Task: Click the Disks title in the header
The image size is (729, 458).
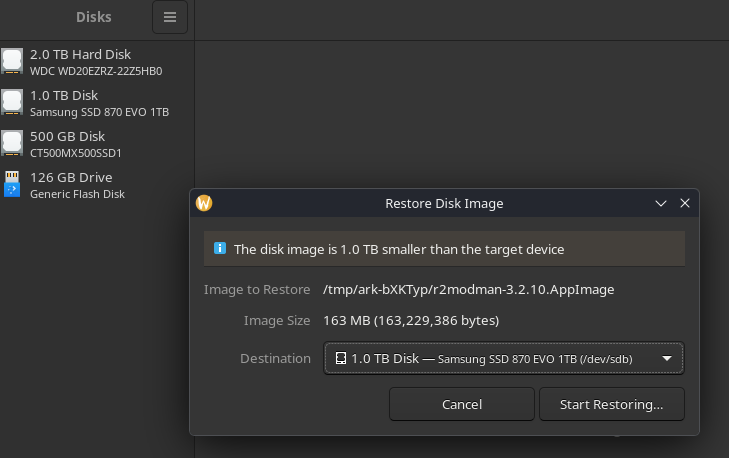Action: tap(94, 17)
